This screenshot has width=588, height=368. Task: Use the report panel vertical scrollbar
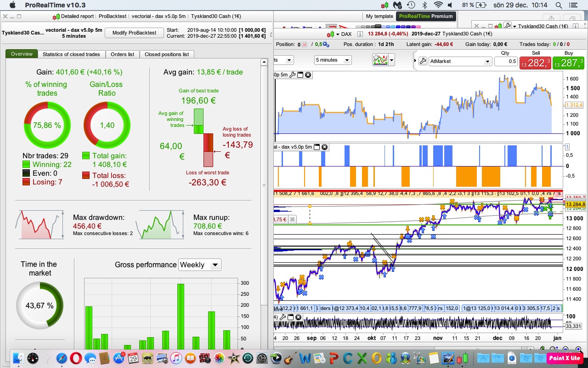point(264,184)
